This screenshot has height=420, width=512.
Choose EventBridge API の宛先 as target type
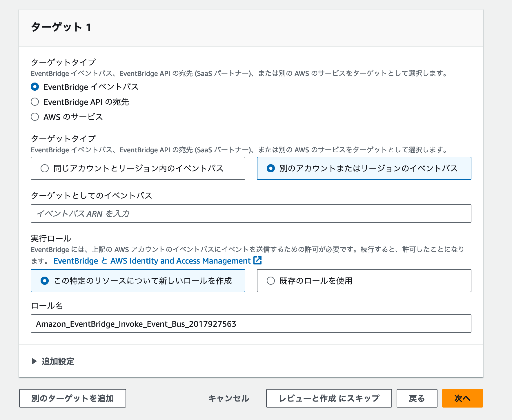point(35,102)
